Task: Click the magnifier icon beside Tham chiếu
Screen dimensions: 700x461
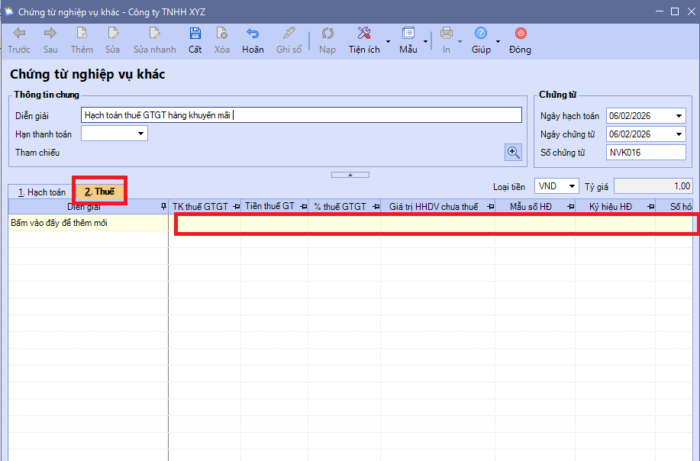Action: (x=513, y=152)
